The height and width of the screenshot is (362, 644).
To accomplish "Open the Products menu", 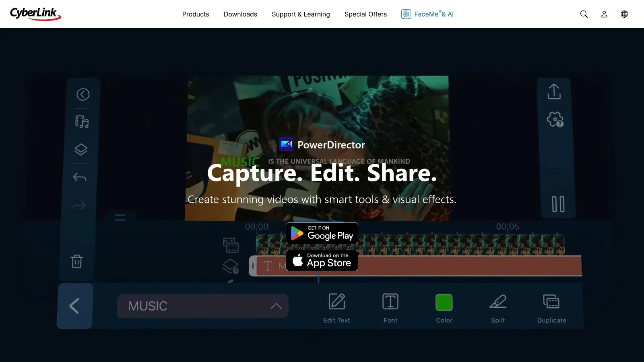I will pyautogui.click(x=196, y=14).
